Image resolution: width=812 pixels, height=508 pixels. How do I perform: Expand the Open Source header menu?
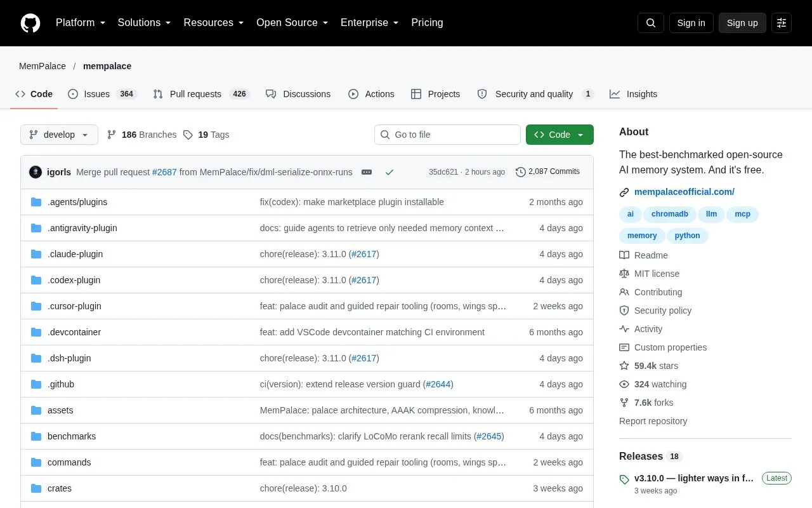[x=292, y=23]
